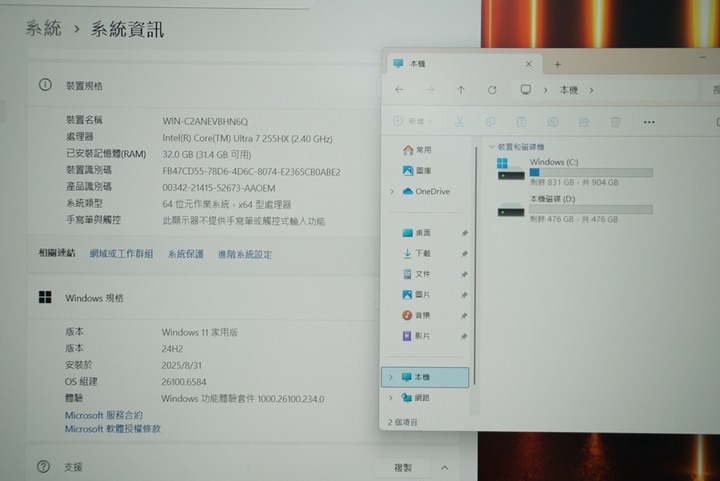Image resolution: width=720 pixels, height=481 pixels.
Task: Select 網路 Network in sidebar
Action: coord(416,397)
